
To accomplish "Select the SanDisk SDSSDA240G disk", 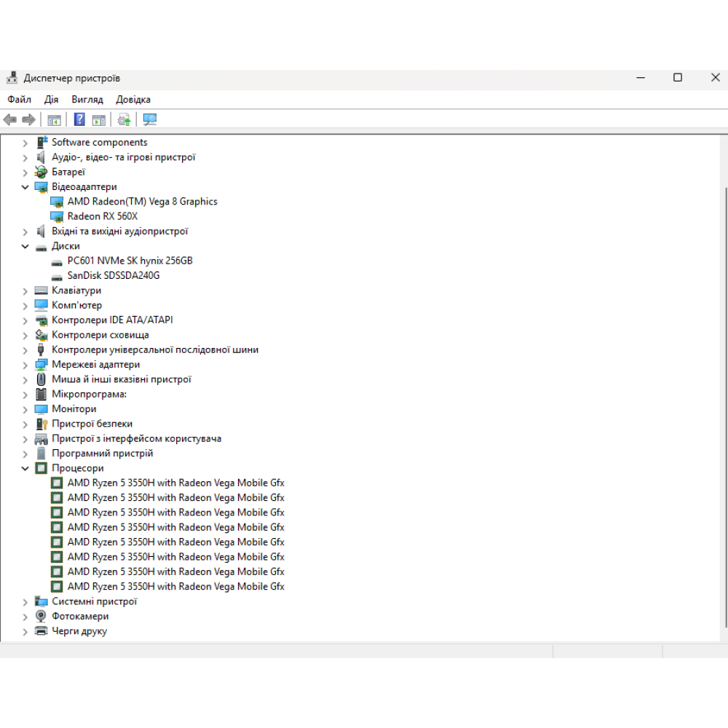I will coord(113,276).
